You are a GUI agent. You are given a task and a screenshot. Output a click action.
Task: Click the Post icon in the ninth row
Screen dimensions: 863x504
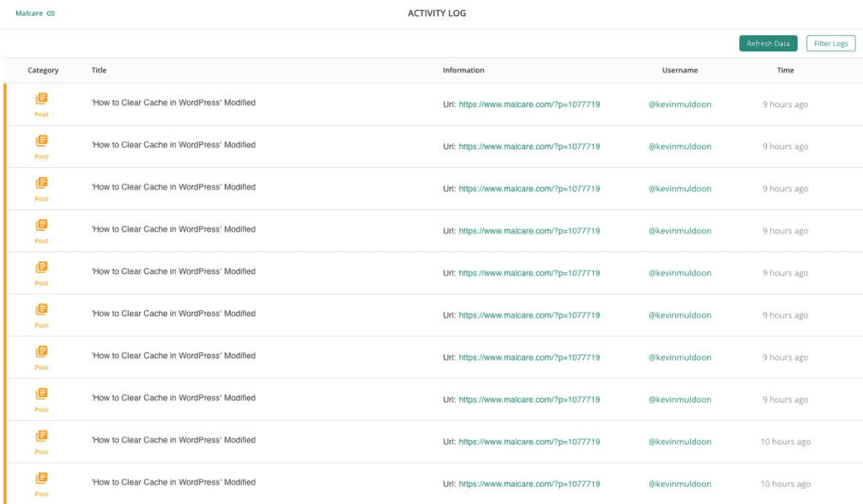click(42, 436)
